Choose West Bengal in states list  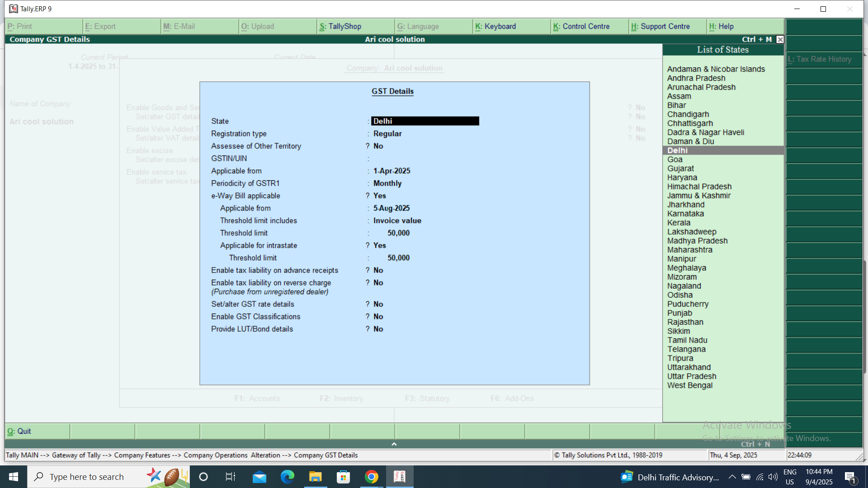coord(689,385)
